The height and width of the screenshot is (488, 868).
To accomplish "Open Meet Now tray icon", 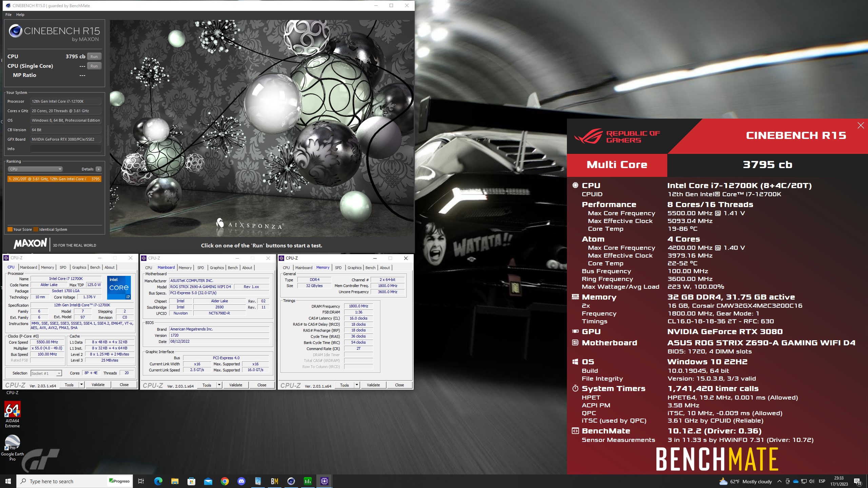I will coord(788,481).
